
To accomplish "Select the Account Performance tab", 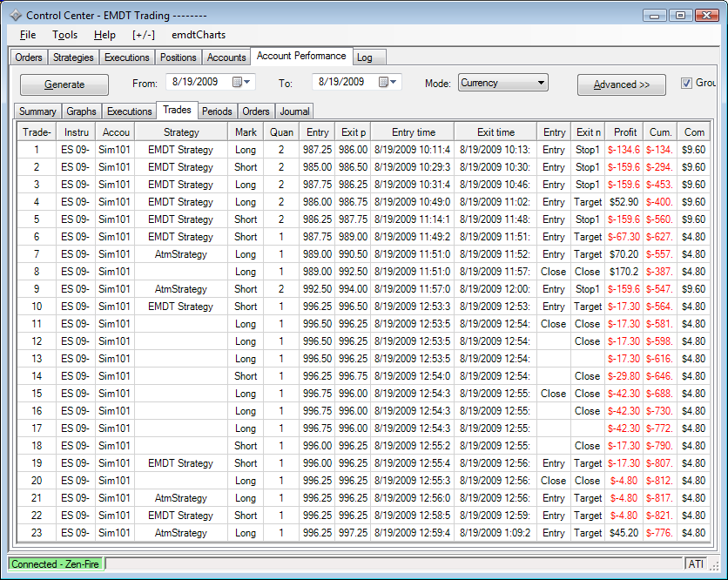I will coord(301,56).
